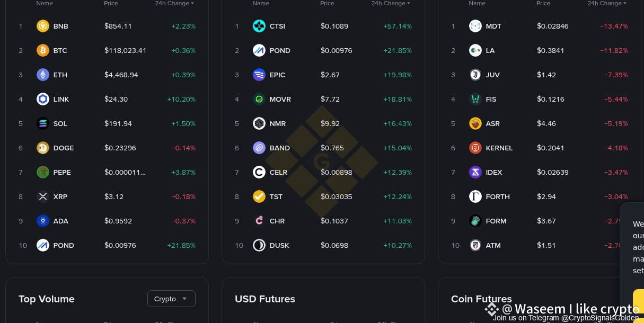Sort first list by 24h Change

pos(174,3)
